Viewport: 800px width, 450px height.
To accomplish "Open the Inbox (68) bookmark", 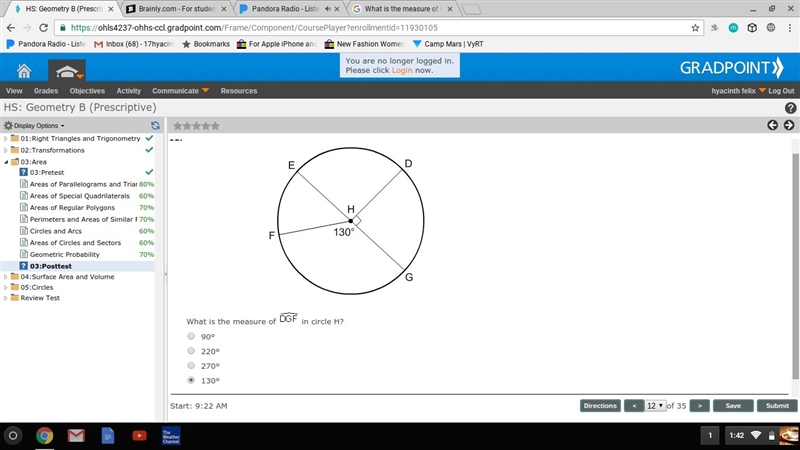I will 134,44.
